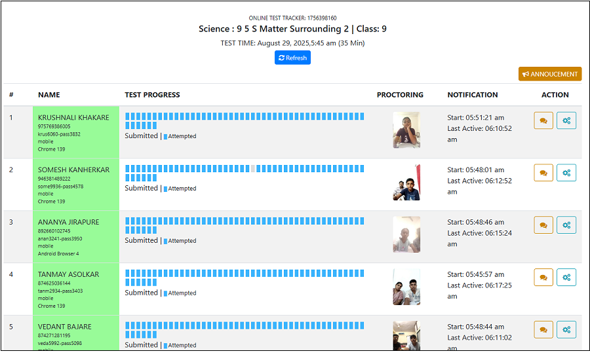
Task: Click the unattempted gray block in Somesh's progress
Action: coord(253,168)
